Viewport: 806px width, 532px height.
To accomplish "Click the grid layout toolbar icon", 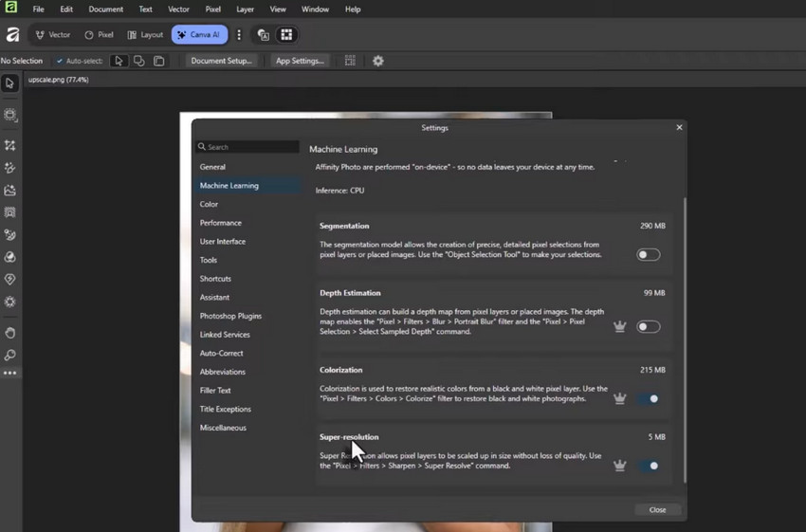I will point(286,35).
